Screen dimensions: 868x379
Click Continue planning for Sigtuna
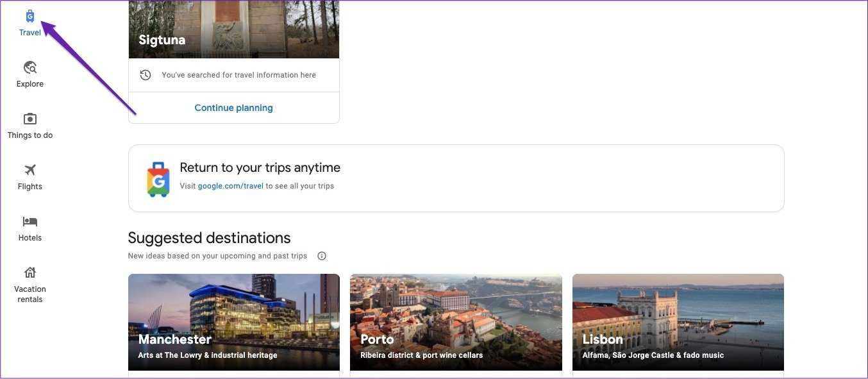coord(233,108)
